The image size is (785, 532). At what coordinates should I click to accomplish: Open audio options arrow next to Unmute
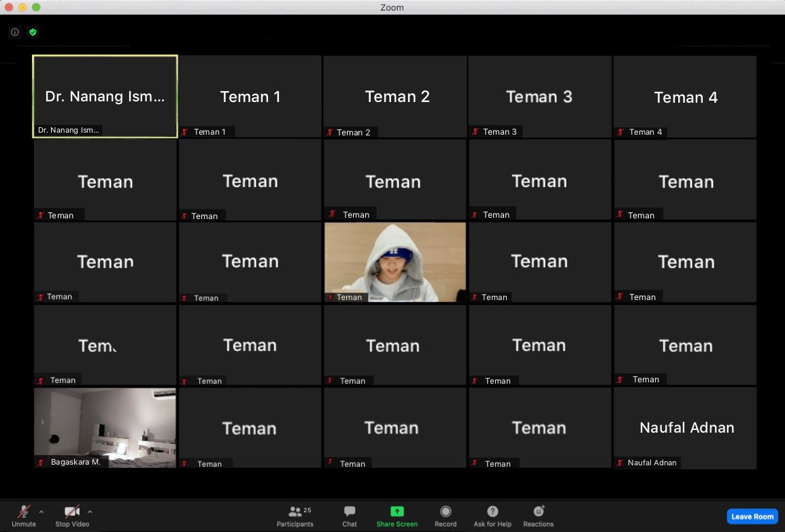[41, 512]
